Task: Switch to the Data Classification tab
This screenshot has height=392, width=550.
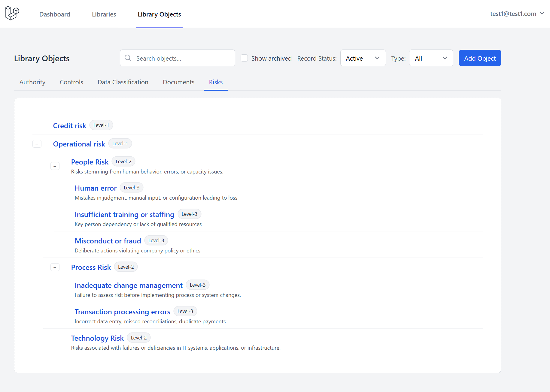Action: tap(123, 82)
